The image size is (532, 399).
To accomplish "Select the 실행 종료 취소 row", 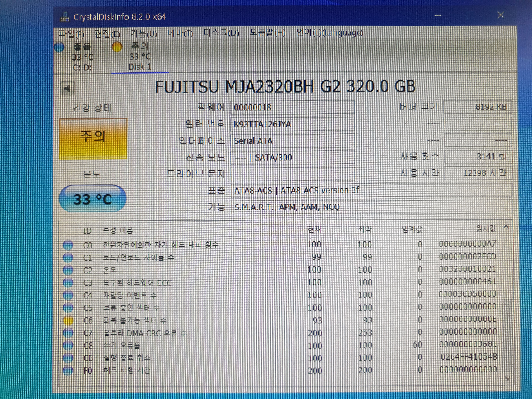I will click(x=280, y=358).
